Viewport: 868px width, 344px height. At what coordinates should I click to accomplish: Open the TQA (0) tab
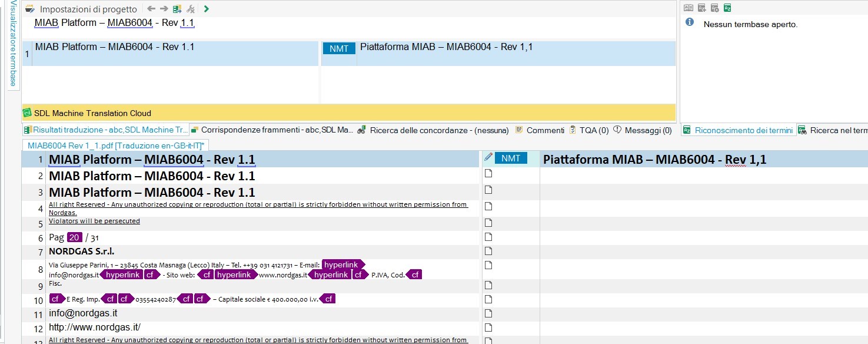click(x=588, y=130)
